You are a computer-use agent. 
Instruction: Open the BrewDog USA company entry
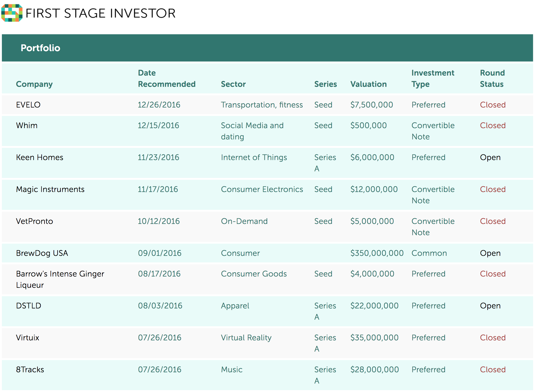click(x=42, y=253)
